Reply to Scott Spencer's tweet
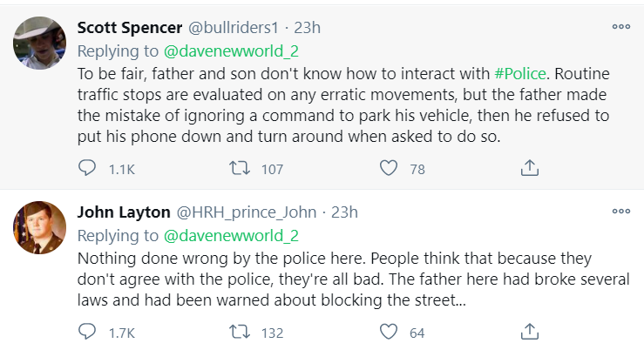Screen dimensions: 644x350 pyautogui.click(x=88, y=168)
